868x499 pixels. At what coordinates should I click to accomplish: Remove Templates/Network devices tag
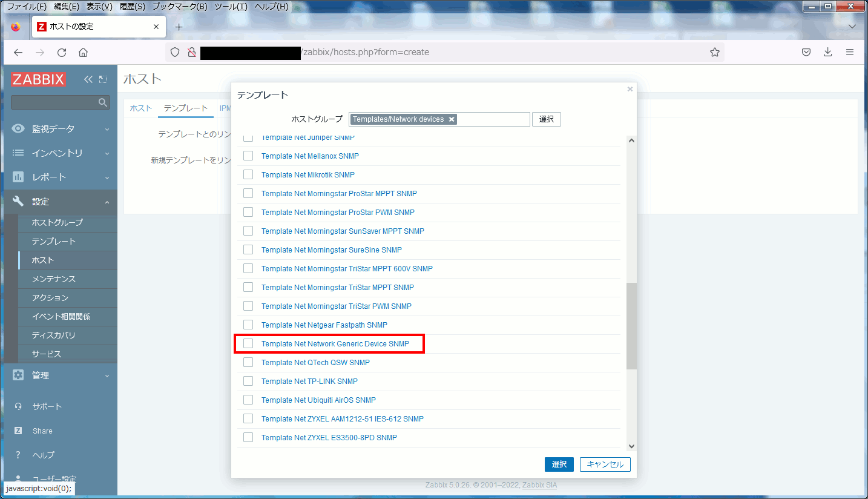pyautogui.click(x=452, y=119)
